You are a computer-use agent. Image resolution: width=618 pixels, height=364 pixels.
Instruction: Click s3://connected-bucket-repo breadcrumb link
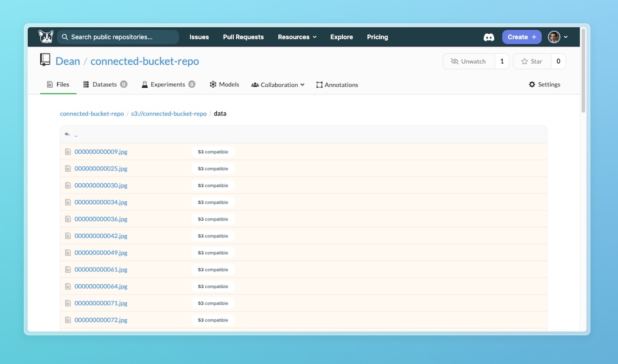pos(168,114)
